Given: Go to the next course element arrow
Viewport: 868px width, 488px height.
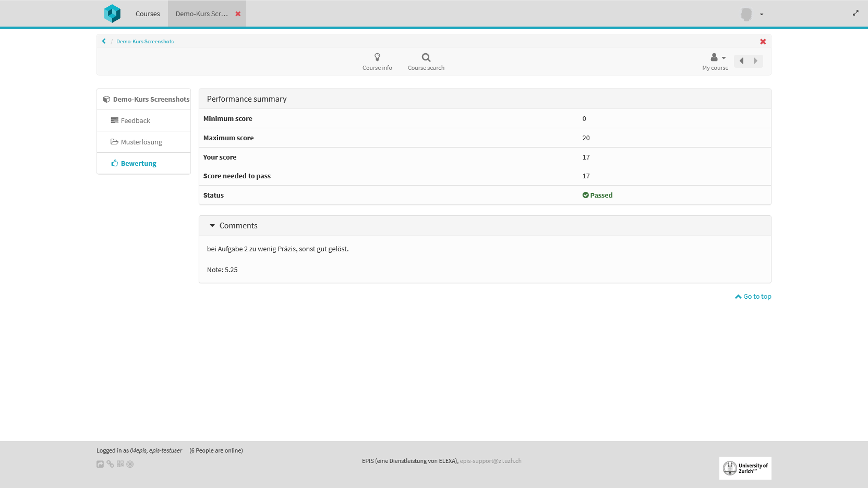Looking at the screenshot, I should [755, 61].
